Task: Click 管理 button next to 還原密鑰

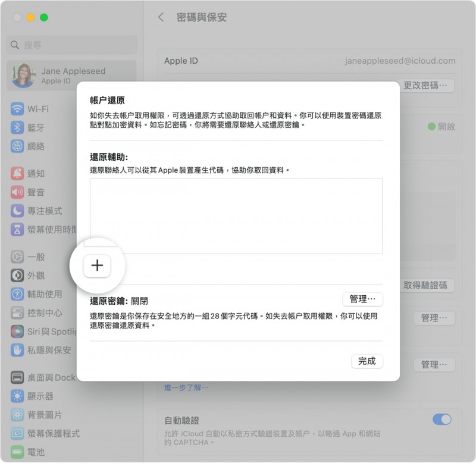Action: coord(362,299)
